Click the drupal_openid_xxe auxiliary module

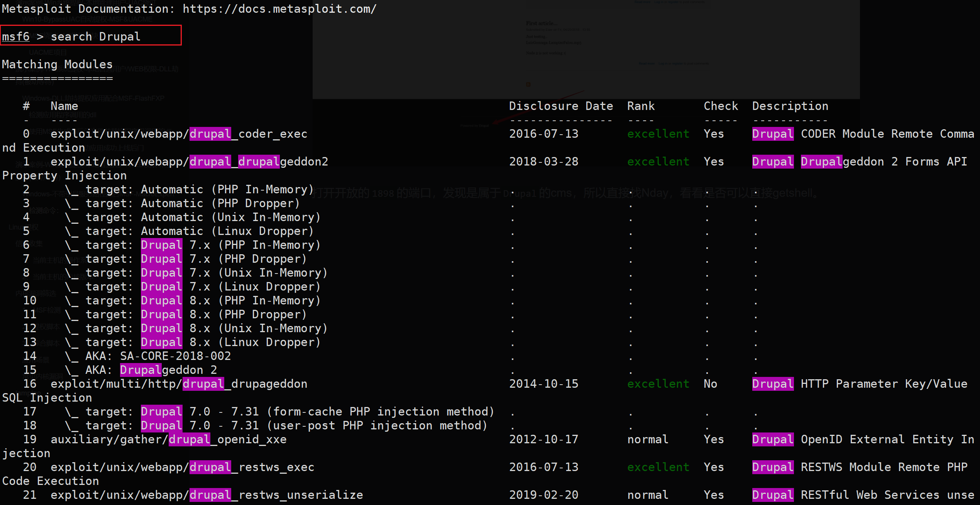168,439
